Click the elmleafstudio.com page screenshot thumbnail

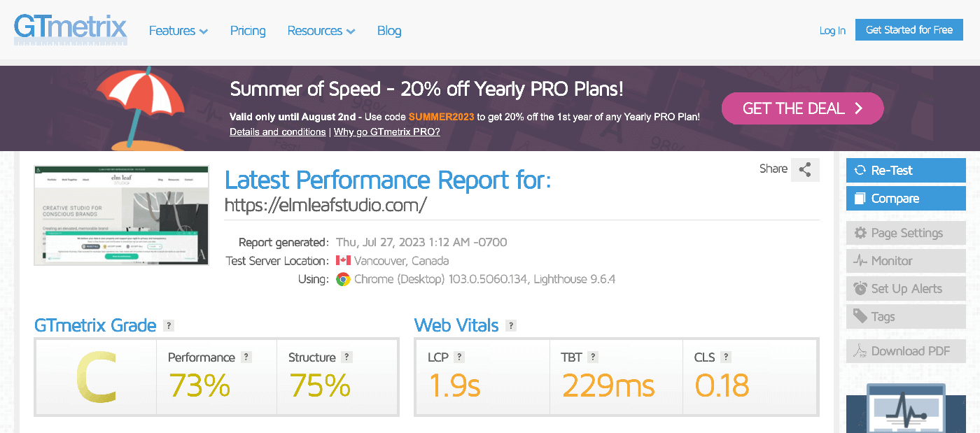coord(121,215)
